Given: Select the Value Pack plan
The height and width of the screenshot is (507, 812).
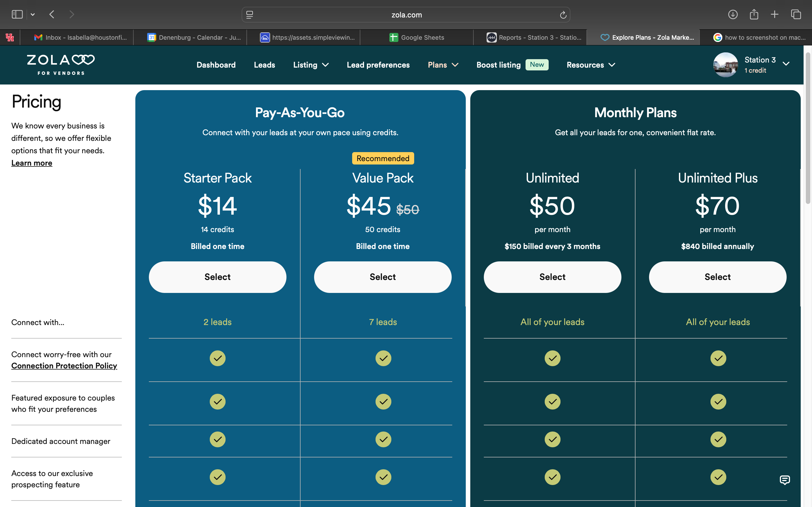Looking at the screenshot, I should point(383,277).
